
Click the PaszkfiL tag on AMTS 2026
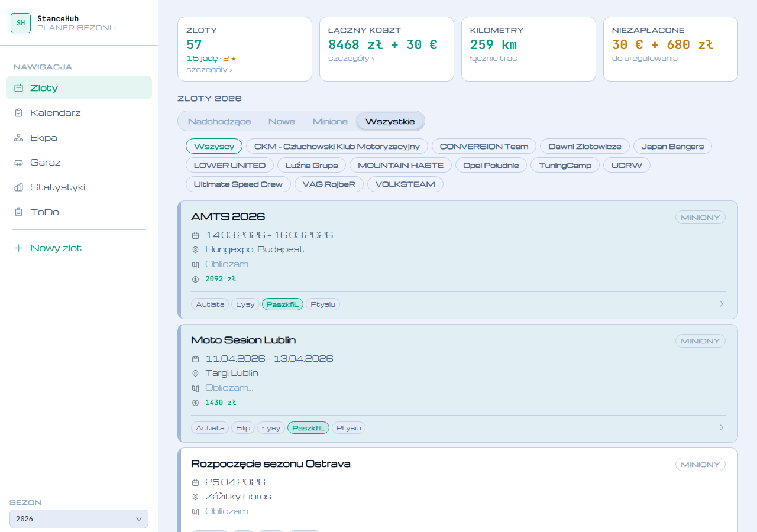click(283, 304)
